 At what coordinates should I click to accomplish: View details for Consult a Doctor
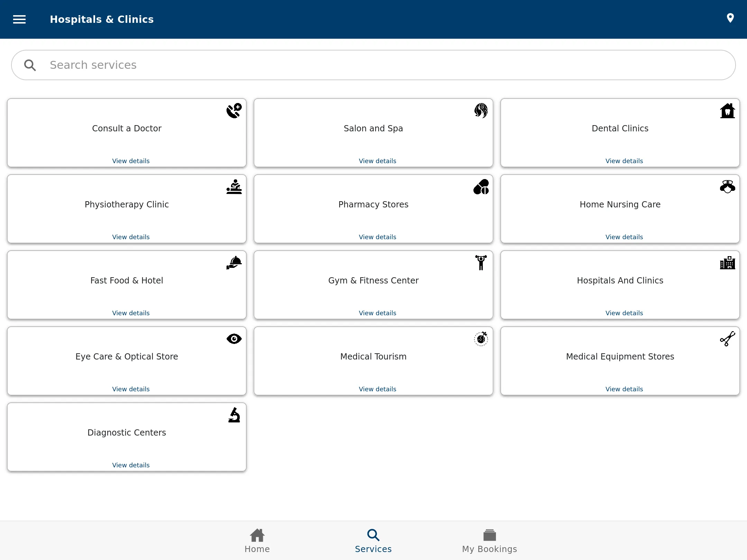pos(131,161)
